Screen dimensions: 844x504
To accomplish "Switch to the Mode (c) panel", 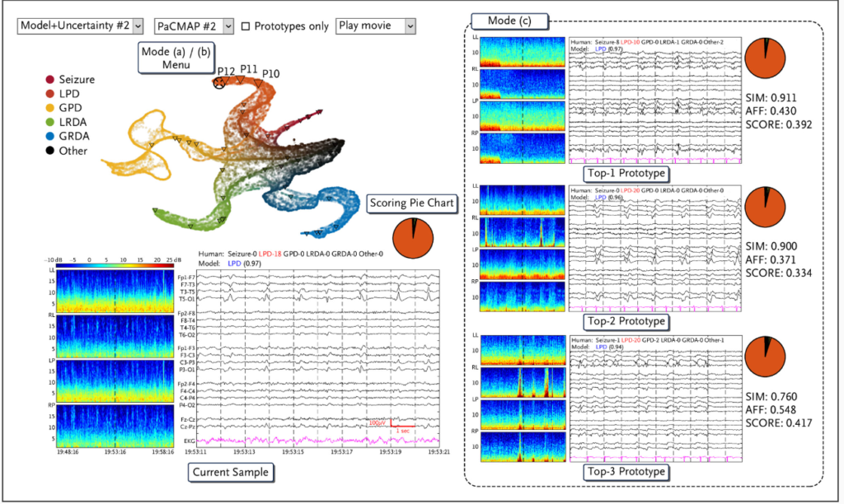I will (x=512, y=21).
